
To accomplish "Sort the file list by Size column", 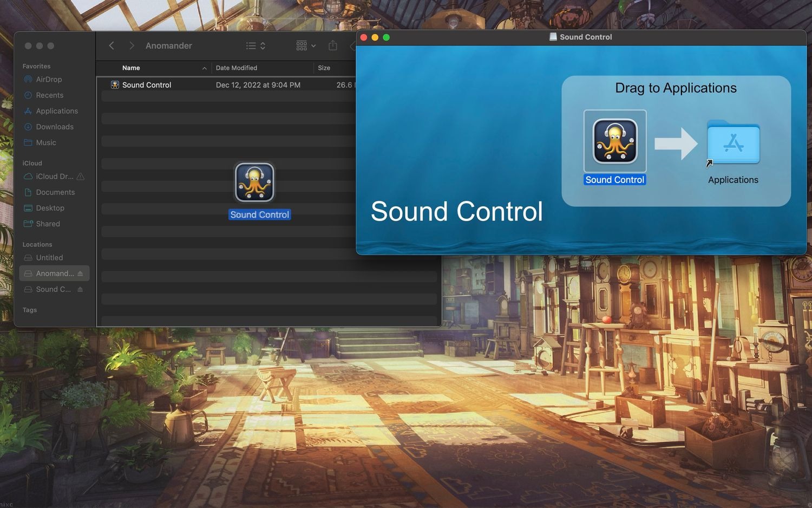I will 324,68.
